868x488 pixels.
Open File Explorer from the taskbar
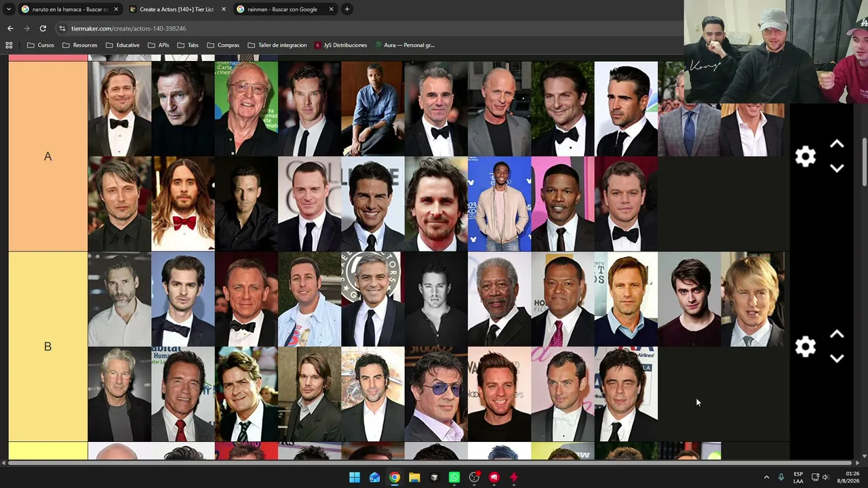pos(414,477)
